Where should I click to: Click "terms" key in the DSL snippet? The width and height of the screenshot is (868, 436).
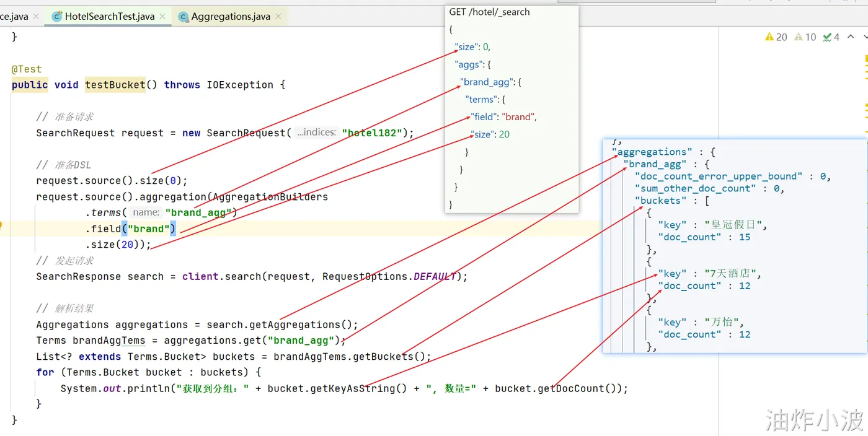click(x=482, y=99)
